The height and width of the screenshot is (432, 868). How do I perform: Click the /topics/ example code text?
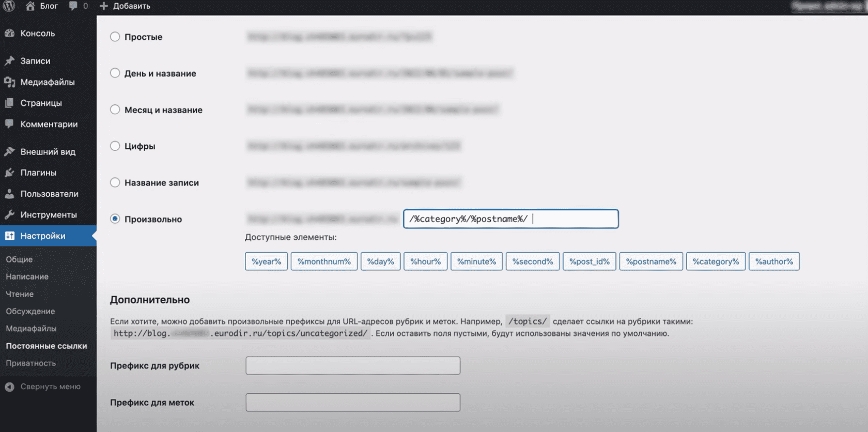click(528, 321)
